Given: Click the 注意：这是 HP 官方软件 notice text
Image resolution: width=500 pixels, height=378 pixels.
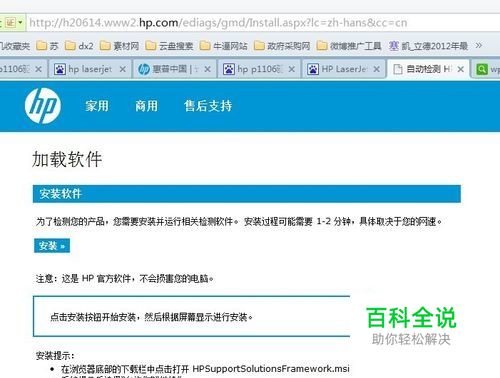Looking at the screenshot, I should 125,278.
